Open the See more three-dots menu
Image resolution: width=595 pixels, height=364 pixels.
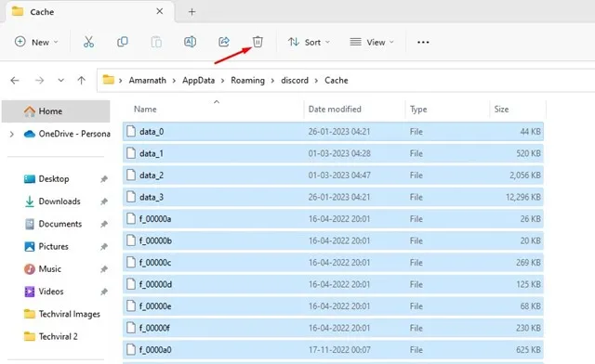tap(423, 42)
